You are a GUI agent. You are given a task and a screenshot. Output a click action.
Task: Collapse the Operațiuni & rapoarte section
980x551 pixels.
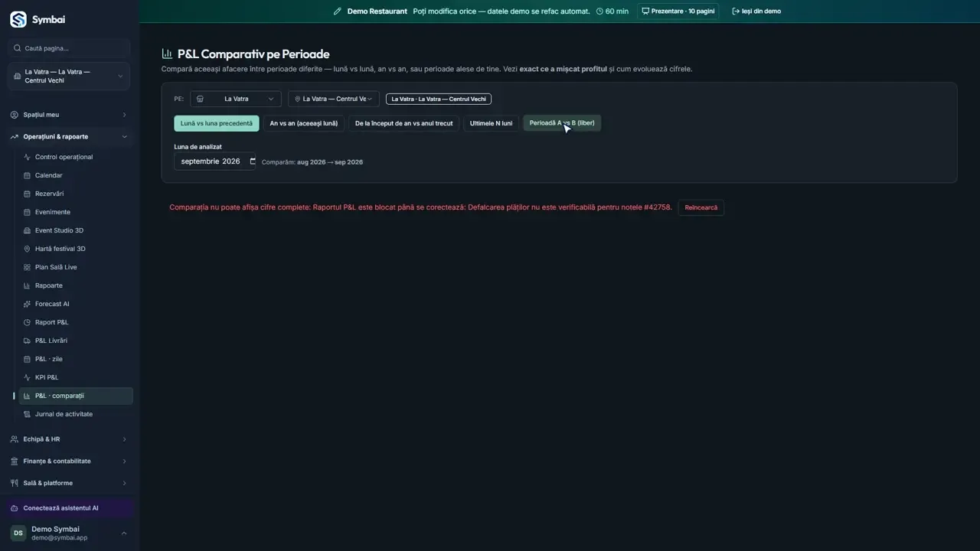69,137
